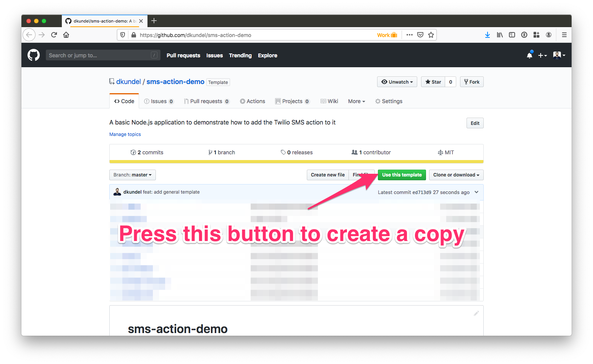Viewport: 593px width, 364px height.
Task: Expand the Clone or download dropdown
Action: 456,175
